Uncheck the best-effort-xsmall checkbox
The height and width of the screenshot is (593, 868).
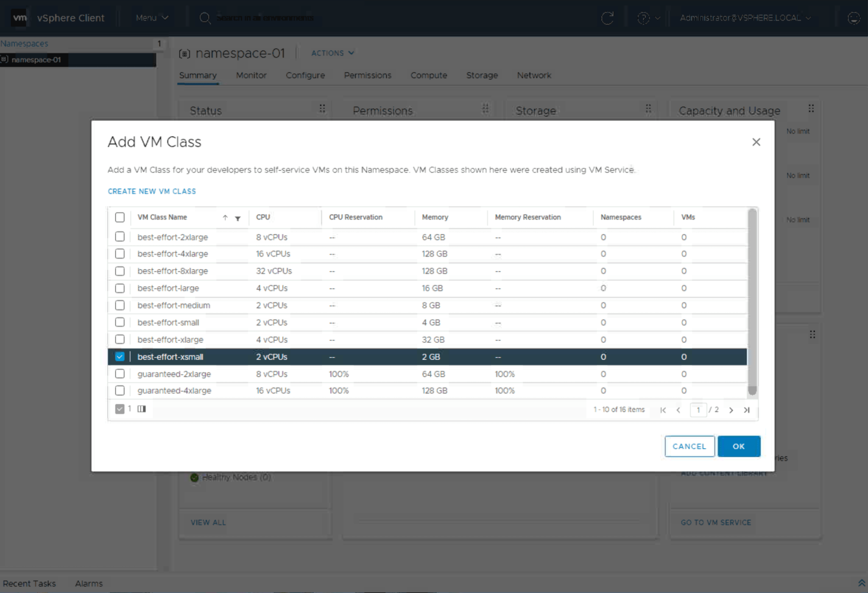pos(120,356)
